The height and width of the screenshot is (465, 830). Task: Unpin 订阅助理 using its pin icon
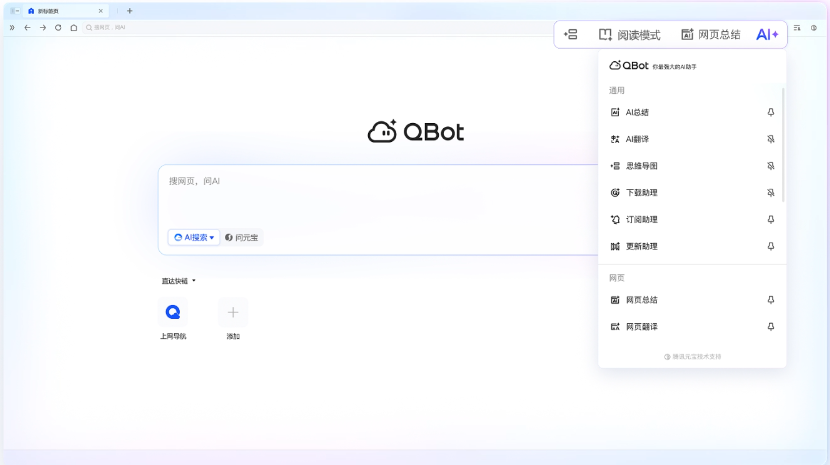coord(771,219)
